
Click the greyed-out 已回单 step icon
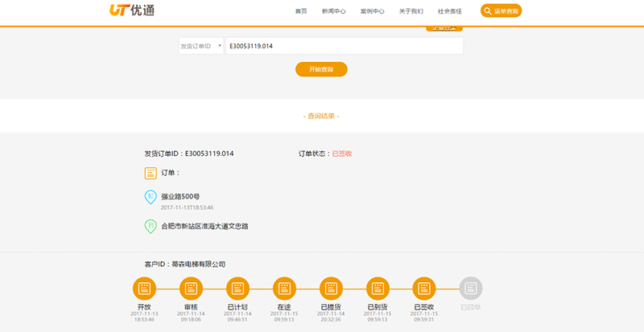[x=471, y=288]
